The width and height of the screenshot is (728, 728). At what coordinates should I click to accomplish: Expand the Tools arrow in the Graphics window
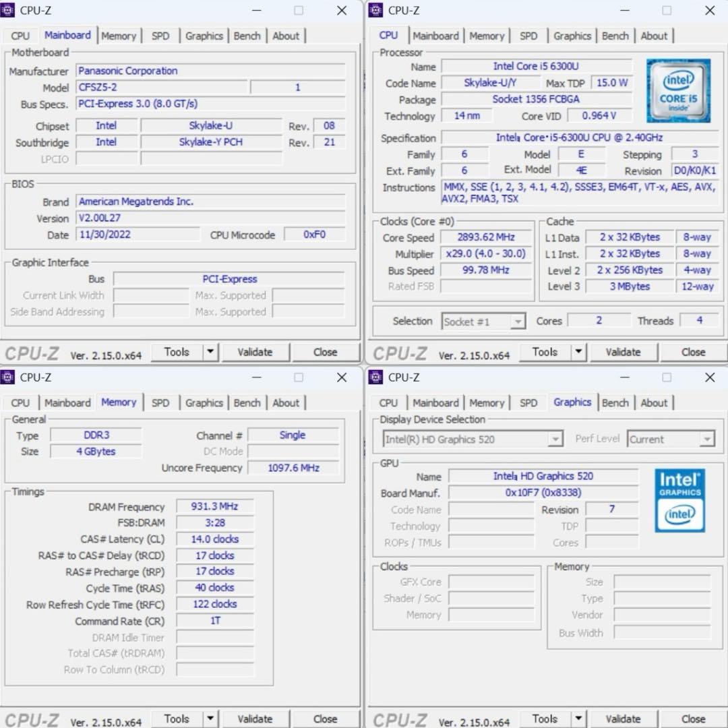coord(578,719)
